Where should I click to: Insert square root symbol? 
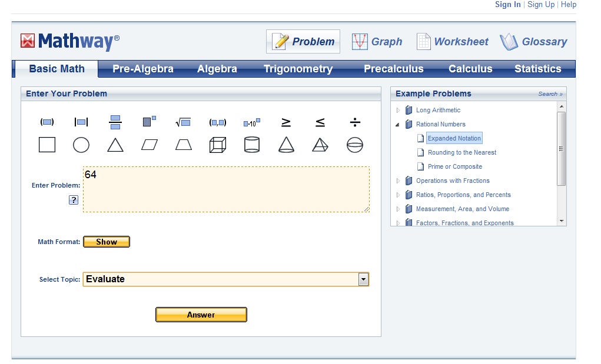[183, 122]
